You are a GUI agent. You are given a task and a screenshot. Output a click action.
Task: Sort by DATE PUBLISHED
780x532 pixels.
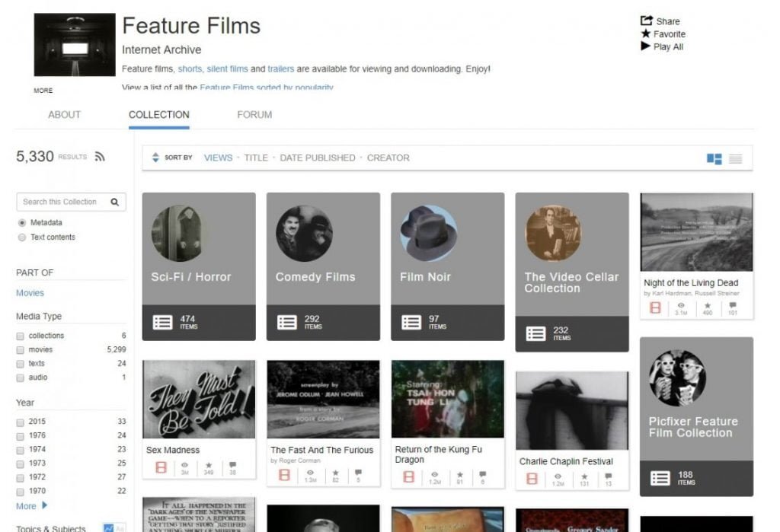318,158
